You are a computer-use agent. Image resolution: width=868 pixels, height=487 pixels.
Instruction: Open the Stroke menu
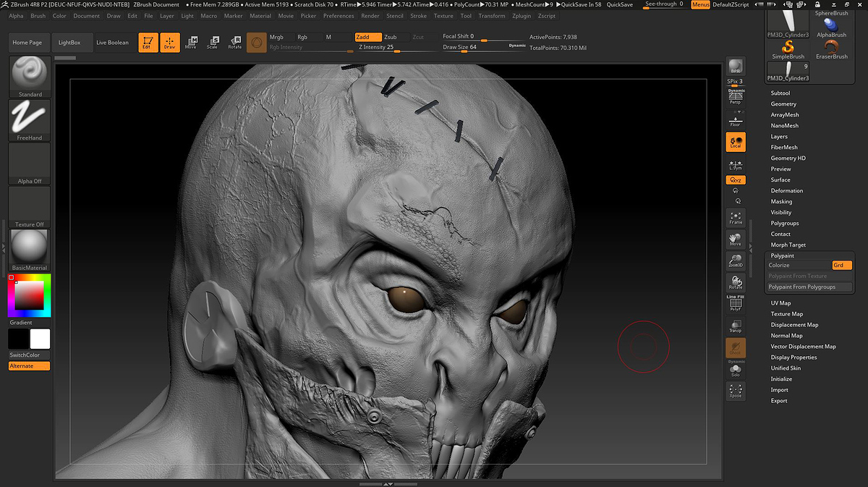(x=418, y=16)
